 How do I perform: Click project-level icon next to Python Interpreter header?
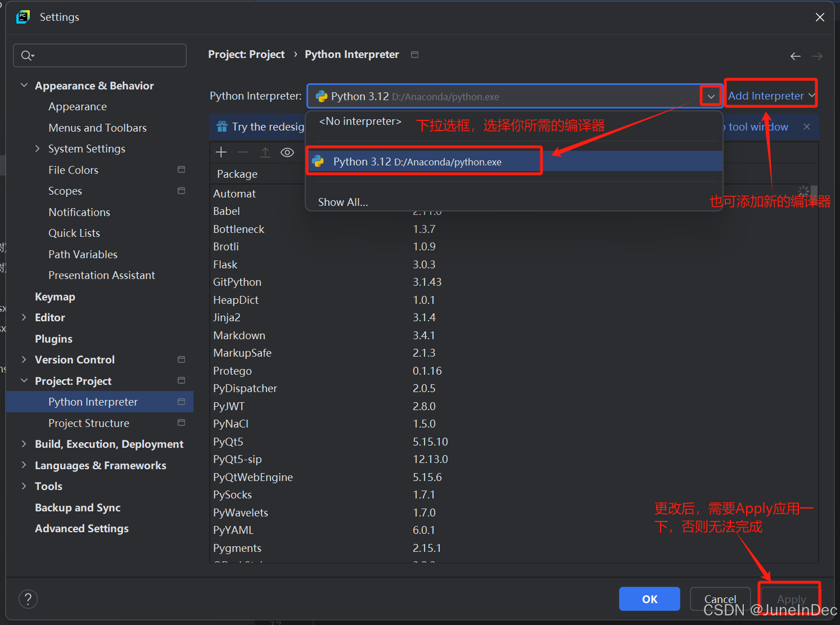click(x=415, y=55)
